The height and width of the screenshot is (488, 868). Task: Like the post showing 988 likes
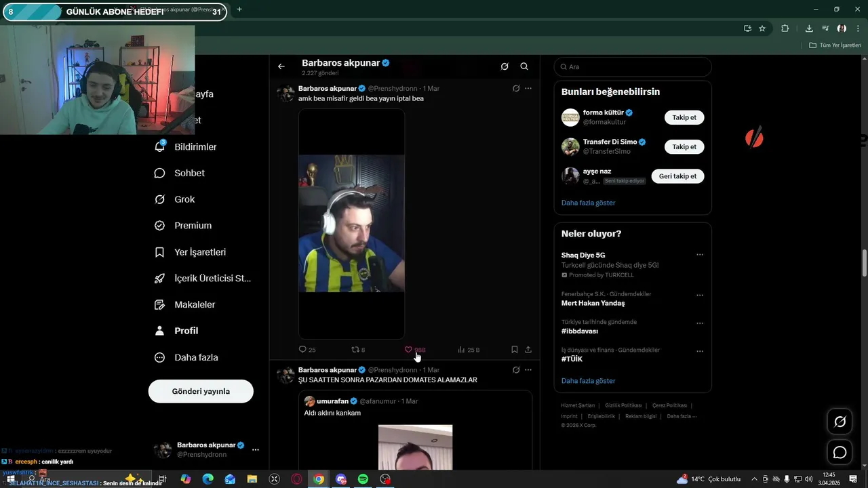(415, 350)
